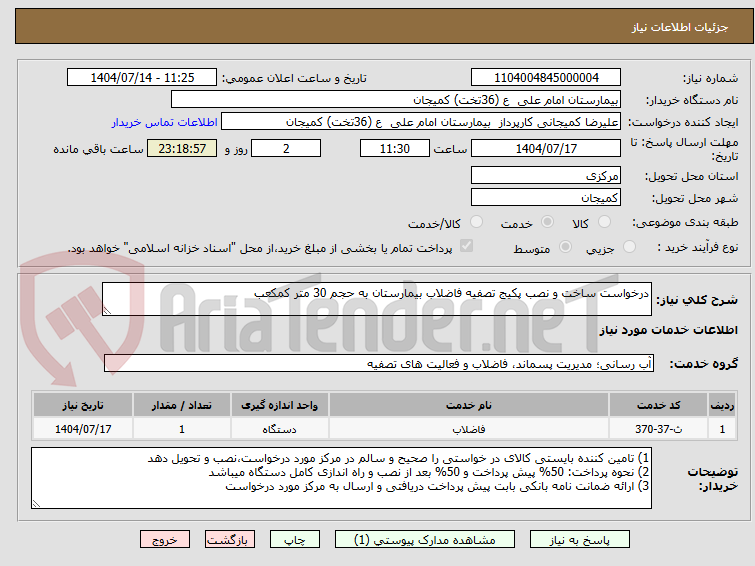Click the announcement date field 1404/07/14 - 11:25

point(142,78)
